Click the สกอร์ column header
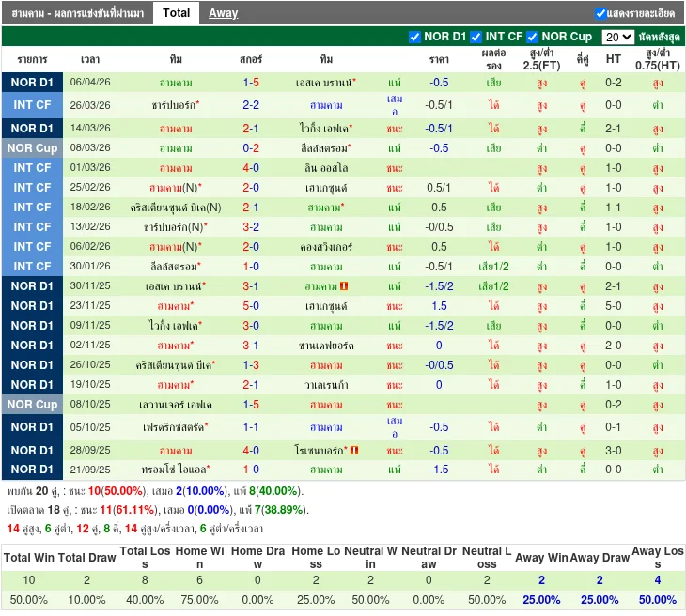Viewport: 686px width, 616px height. coord(251,59)
